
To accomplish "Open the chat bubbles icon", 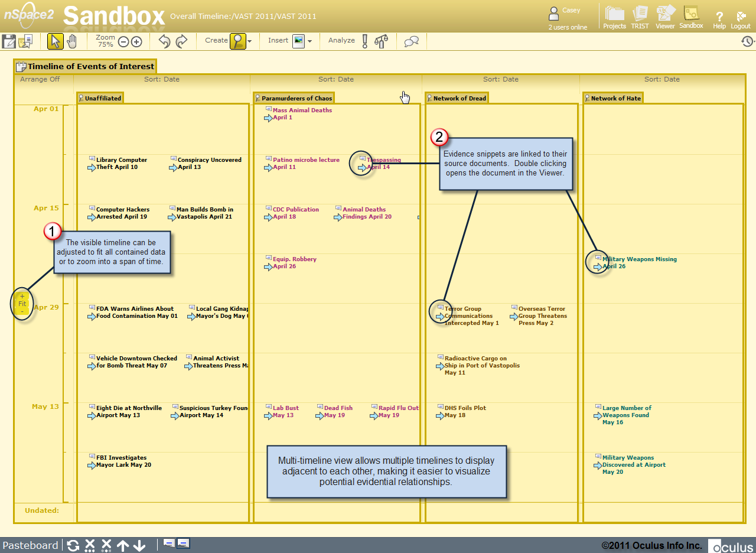I will [x=412, y=41].
